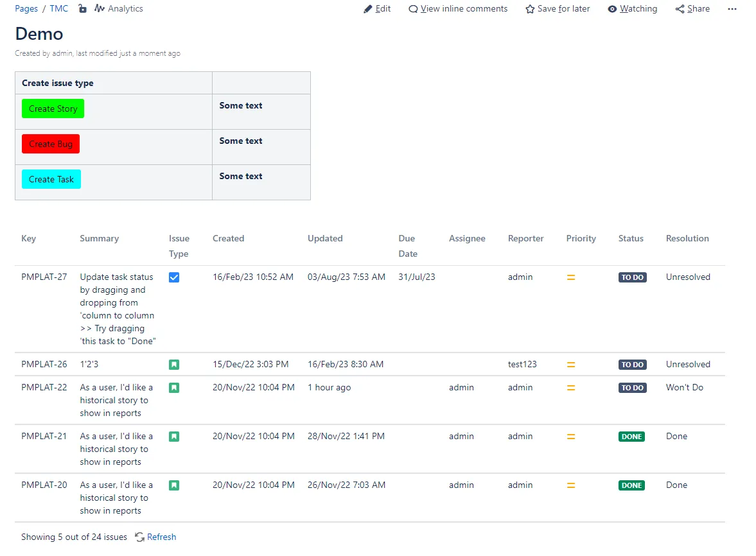Share the Demo page
The width and height of the screenshot is (756, 556).
tap(692, 9)
